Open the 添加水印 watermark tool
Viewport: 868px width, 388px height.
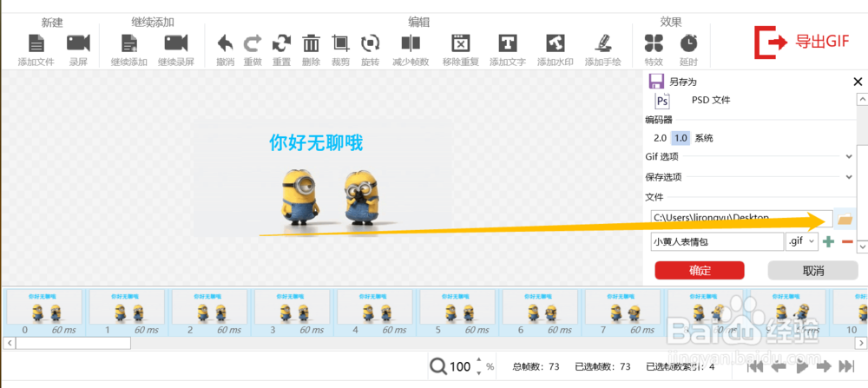556,43
